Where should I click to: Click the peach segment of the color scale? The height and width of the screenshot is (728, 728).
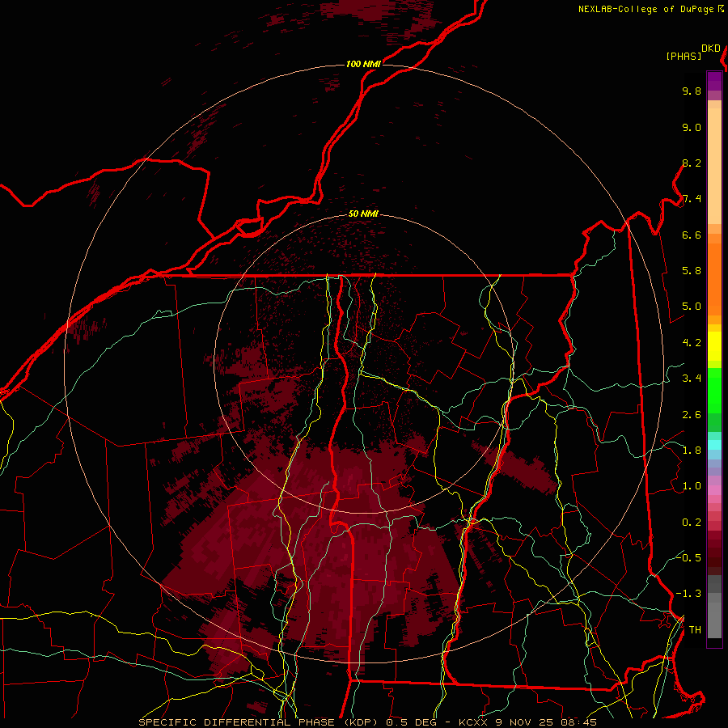pos(714,166)
